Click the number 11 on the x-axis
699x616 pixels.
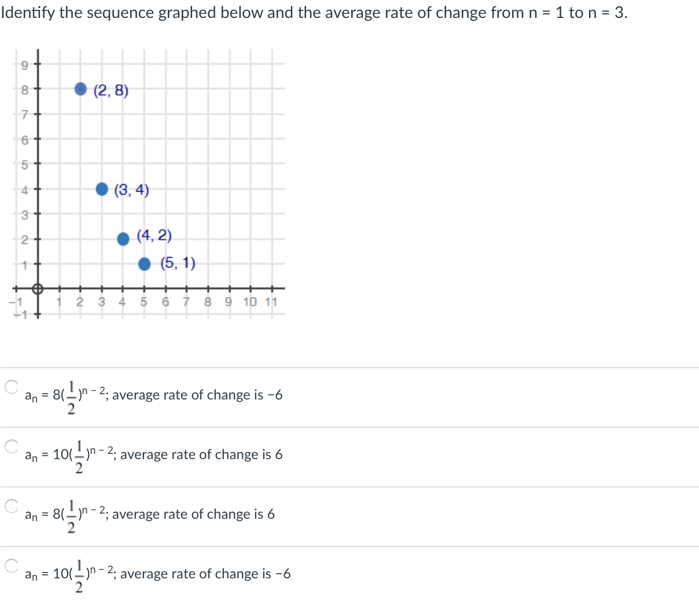[x=272, y=302]
